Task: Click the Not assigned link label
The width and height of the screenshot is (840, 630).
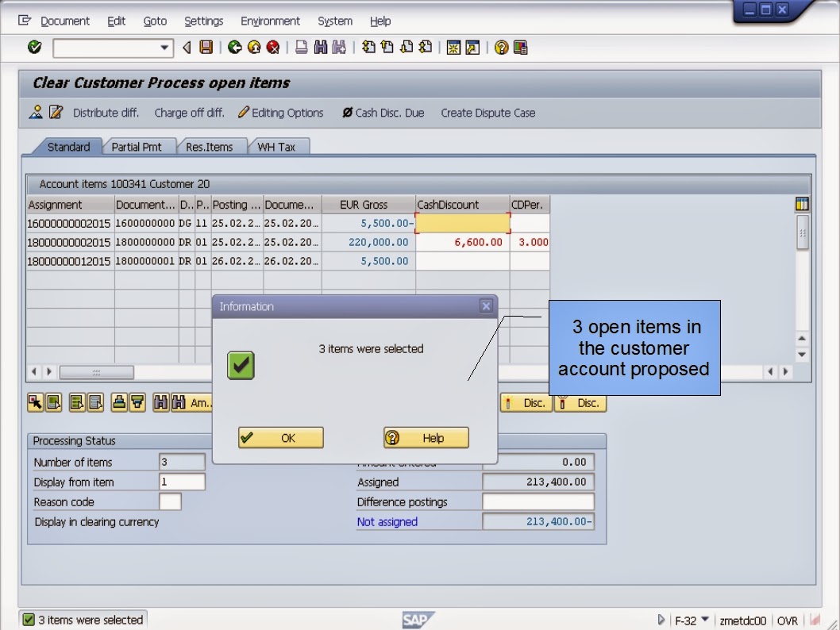Action: [387, 521]
